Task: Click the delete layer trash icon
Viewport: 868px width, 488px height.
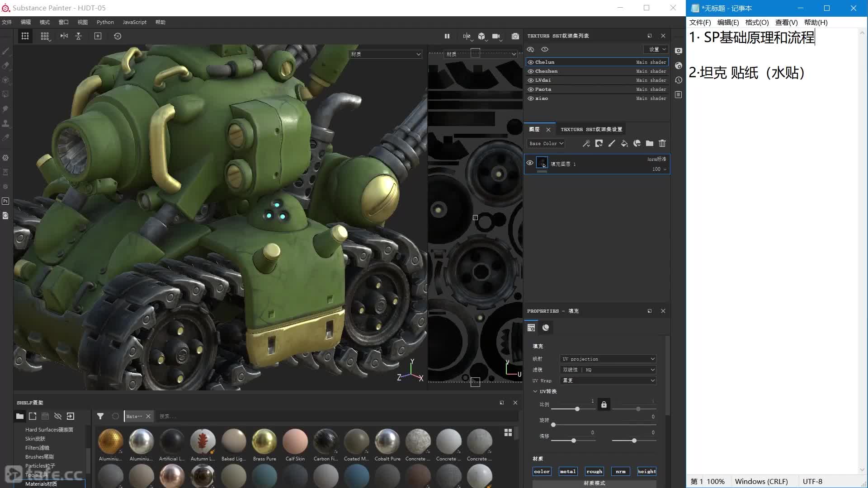Action: 662,143
